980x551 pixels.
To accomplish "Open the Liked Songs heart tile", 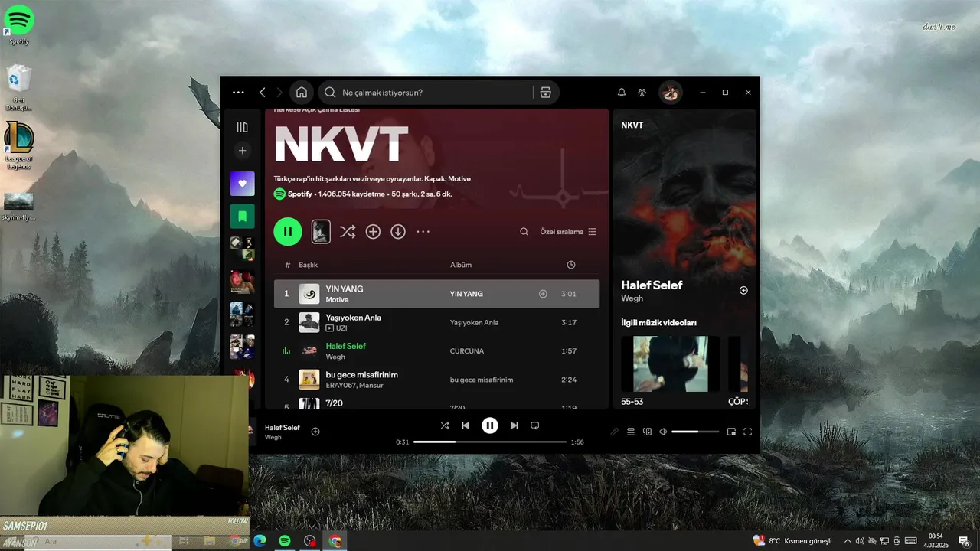I will point(243,184).
